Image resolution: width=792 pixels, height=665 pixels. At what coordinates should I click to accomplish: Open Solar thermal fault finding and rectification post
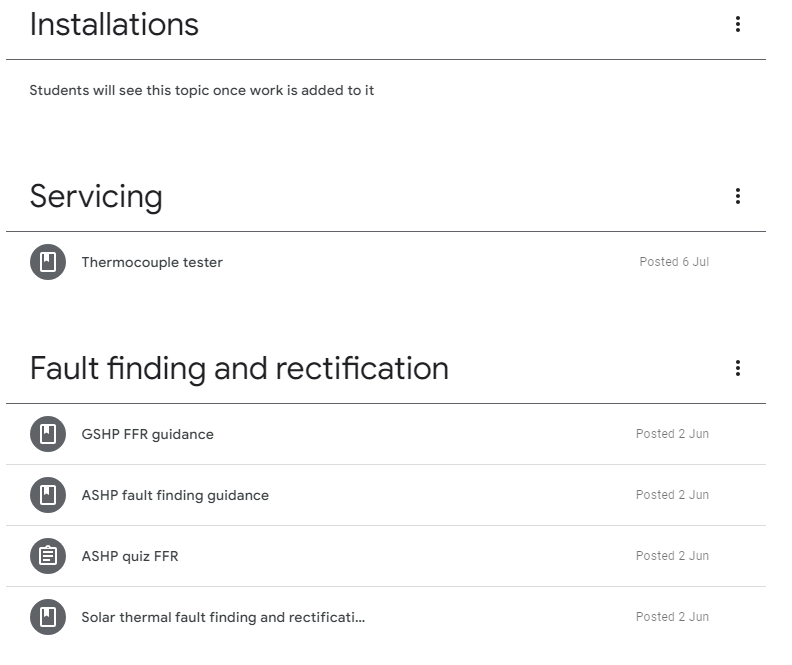coord(223,617)
